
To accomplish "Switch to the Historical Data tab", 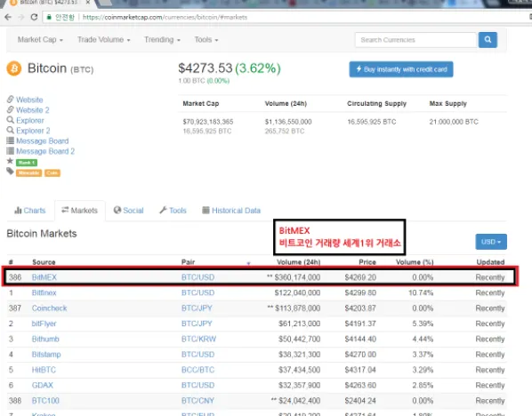I will [x=231, y=211].
